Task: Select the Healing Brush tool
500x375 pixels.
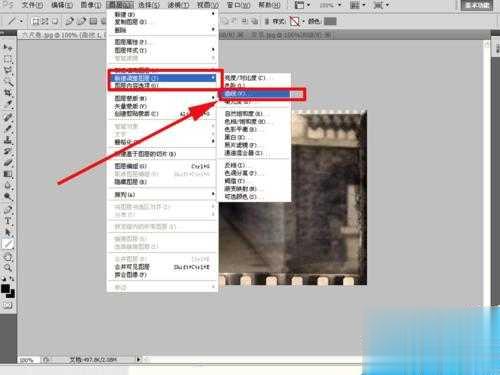Action: tap(7, 117)
